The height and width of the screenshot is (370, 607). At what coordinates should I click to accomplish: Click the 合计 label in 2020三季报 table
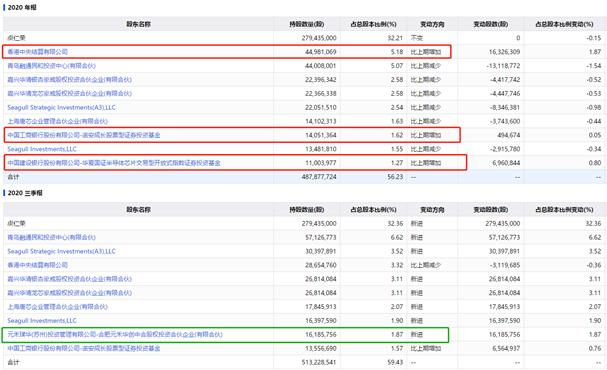pyautogui.click(x=13, y=362)
